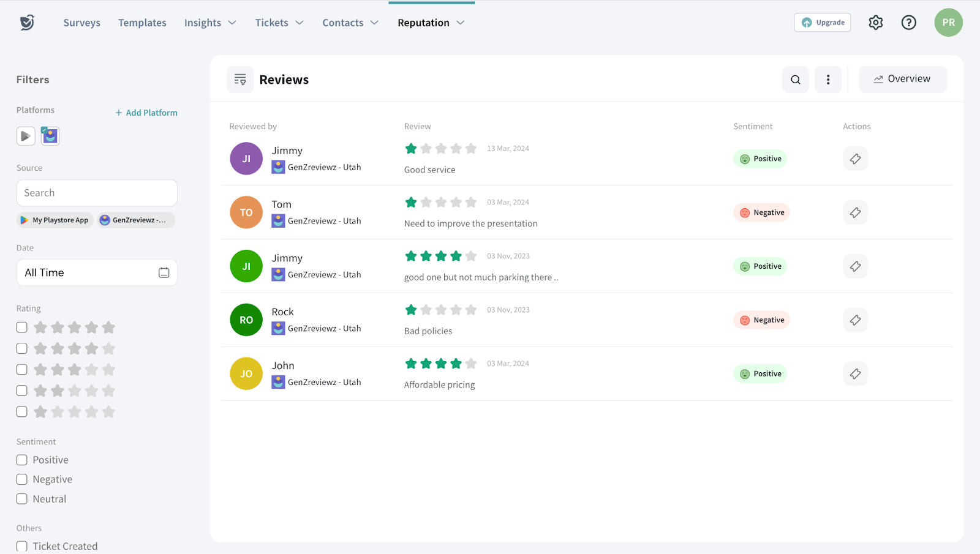Open the Templates page
980x554 pixels.
pos(142,23)
